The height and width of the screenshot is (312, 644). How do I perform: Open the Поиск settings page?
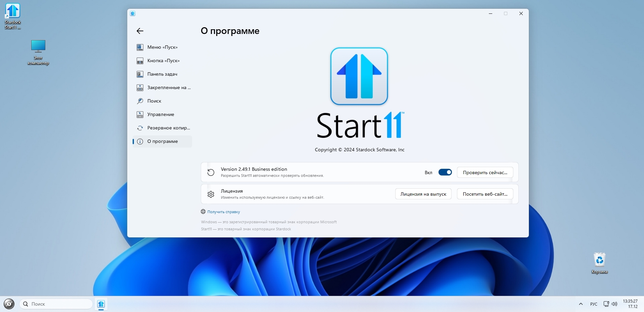pos(163,101)
